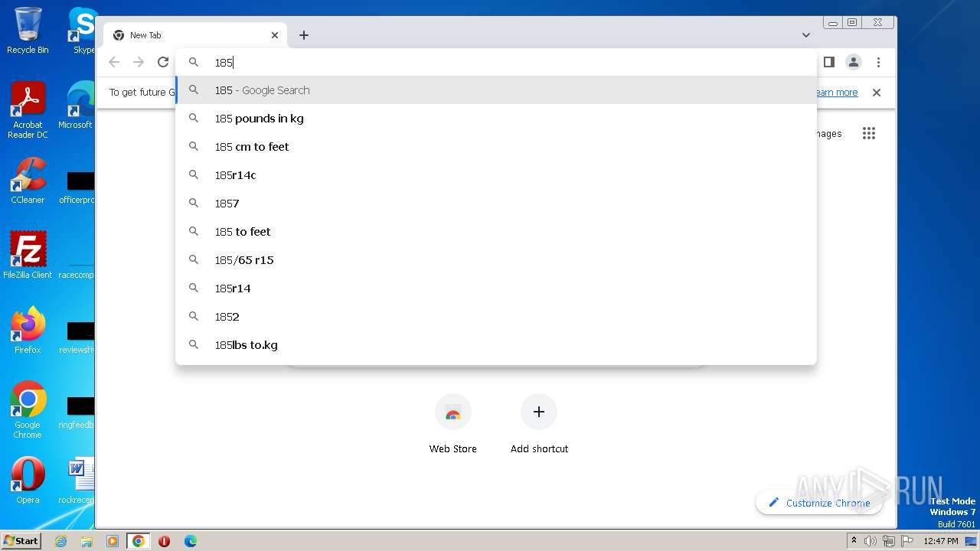980x551 pixels.
Task: Select suggestion 185r14c
Action: pyautogui.click(x=496, y=175)
